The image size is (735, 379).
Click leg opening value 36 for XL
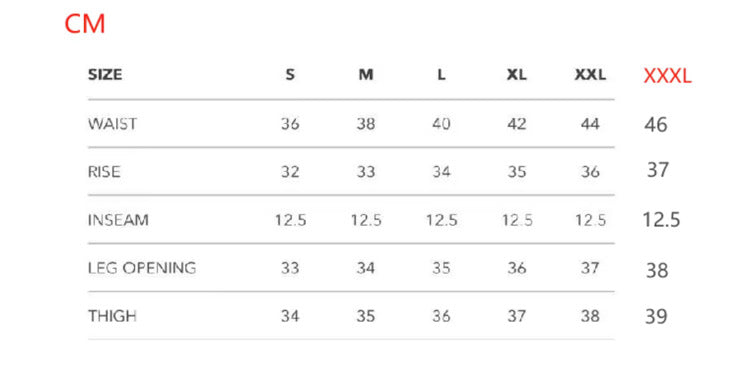pyautogui.click(x=517, y=268)
